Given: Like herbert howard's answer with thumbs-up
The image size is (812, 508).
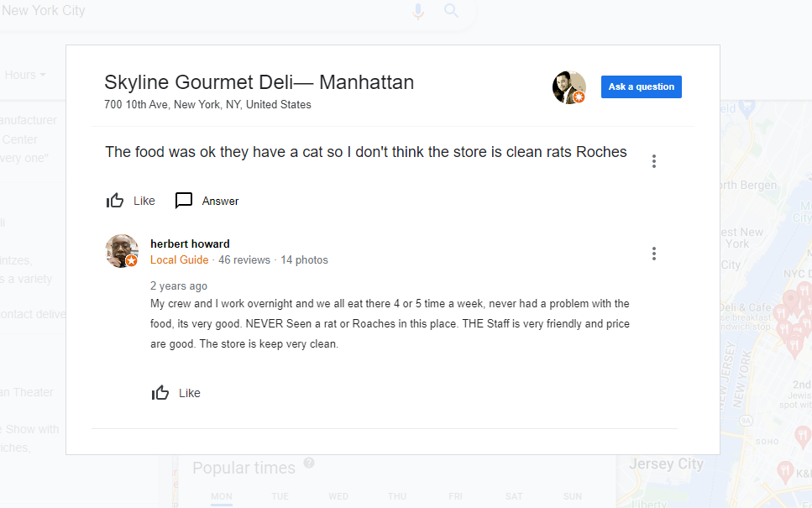Looking at the screenshot, I should coord(160,393).
